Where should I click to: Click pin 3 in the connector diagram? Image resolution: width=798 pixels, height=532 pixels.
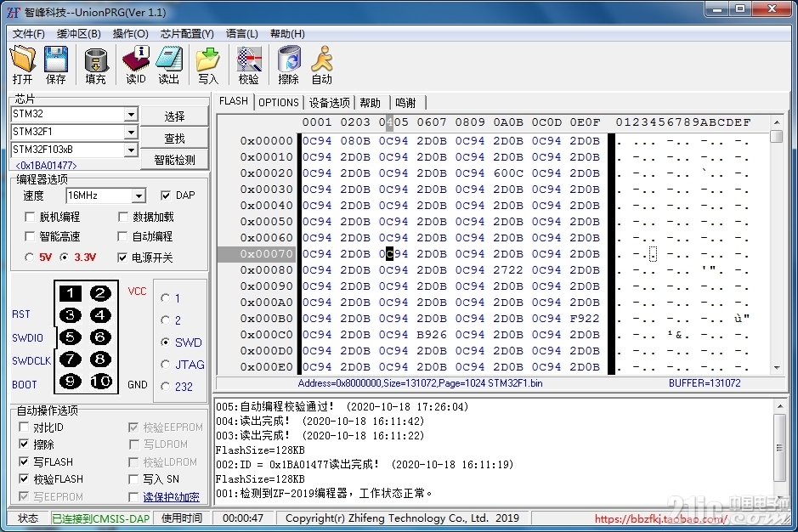[x=71, y=315]
